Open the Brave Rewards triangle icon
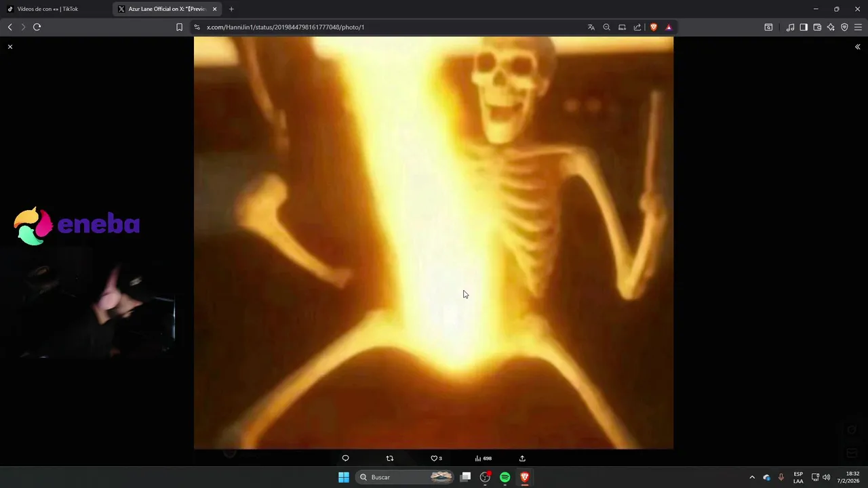This screenshot has width=868, height=488. pos(669,27)
